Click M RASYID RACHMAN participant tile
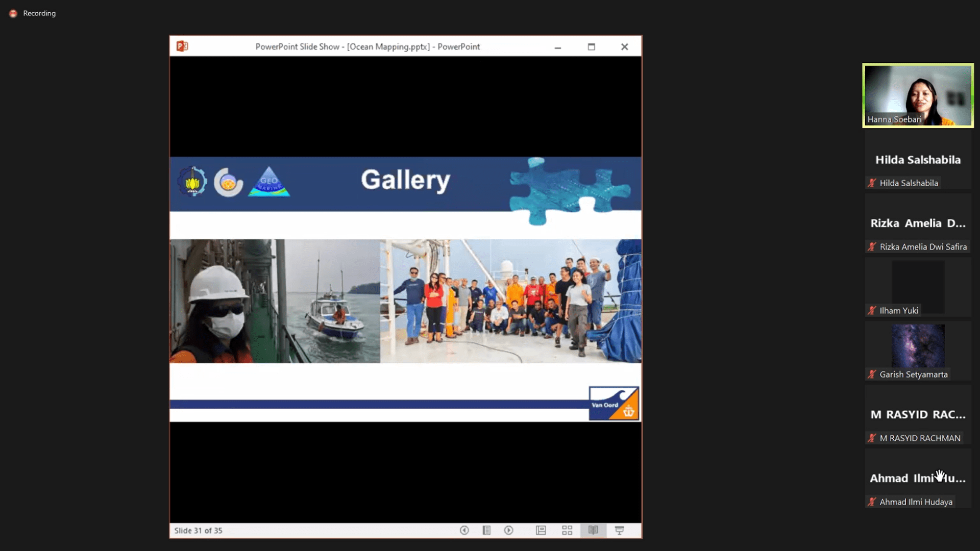The height and width of the screenshot is (551, 980). coord(918,415)
